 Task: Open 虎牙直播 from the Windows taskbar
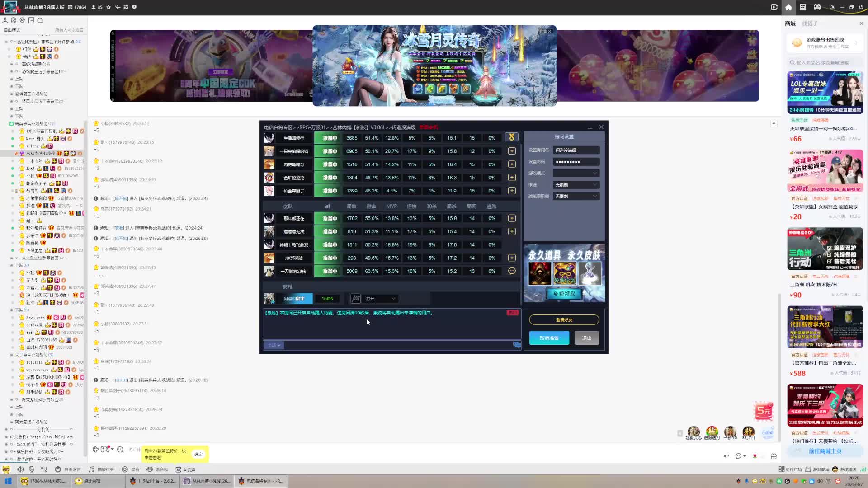(x=90, y=481)
